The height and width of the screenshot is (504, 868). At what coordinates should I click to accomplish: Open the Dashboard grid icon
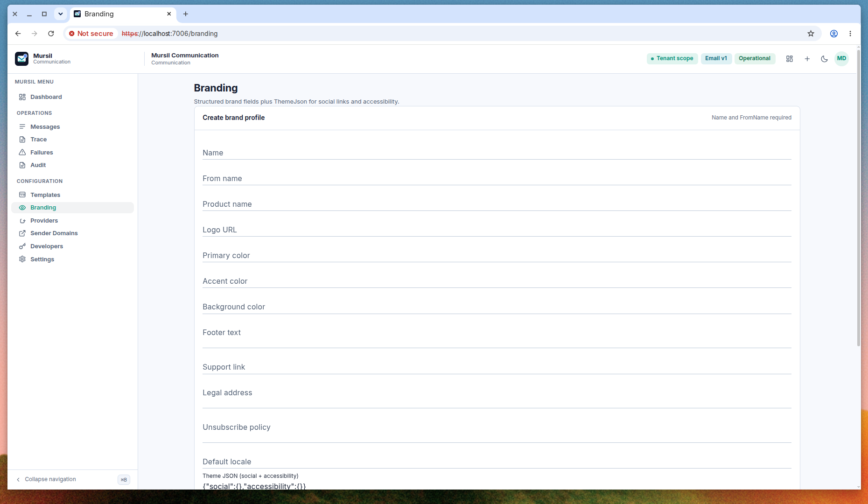pyautogui.click(x=22, y=97)
